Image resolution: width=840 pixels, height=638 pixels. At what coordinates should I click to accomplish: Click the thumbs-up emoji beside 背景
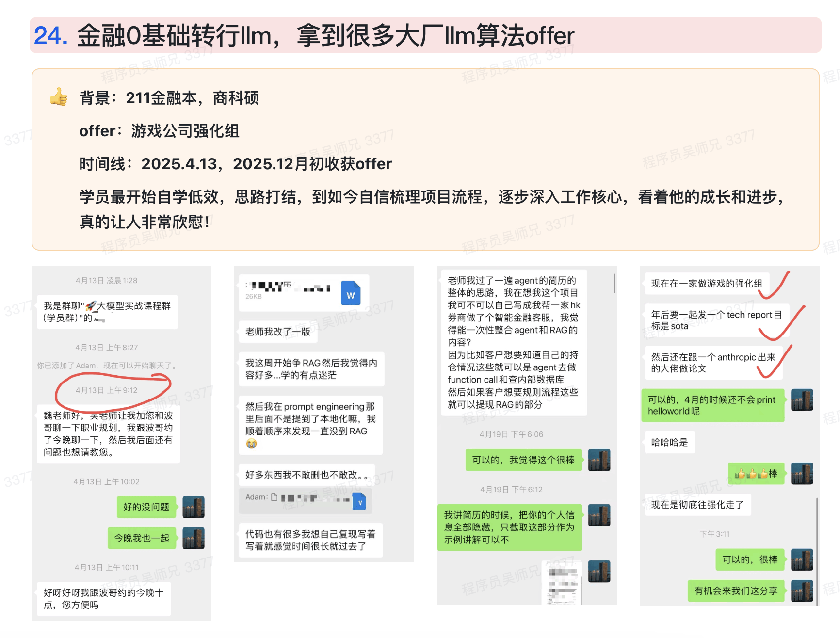pyautogui.click(x=59, y=97)
